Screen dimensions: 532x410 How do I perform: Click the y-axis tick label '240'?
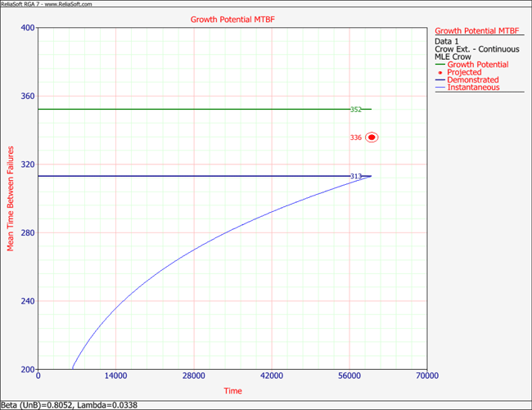pos(28,301)
